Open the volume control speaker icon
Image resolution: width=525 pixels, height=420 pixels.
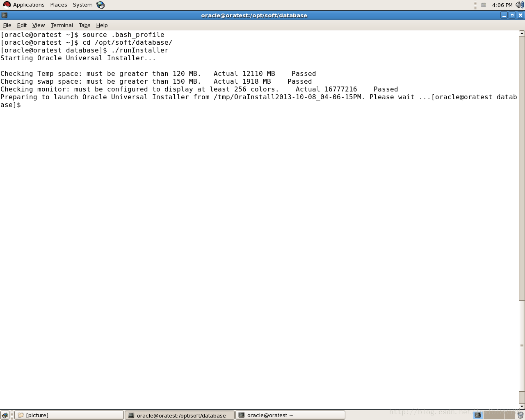[x=520, y=5]
